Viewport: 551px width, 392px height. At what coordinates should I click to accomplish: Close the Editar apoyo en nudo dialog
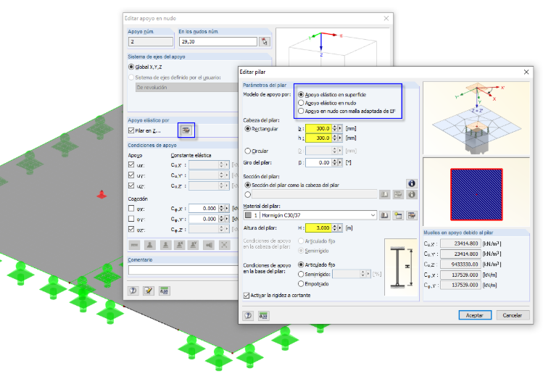point(386,18)
